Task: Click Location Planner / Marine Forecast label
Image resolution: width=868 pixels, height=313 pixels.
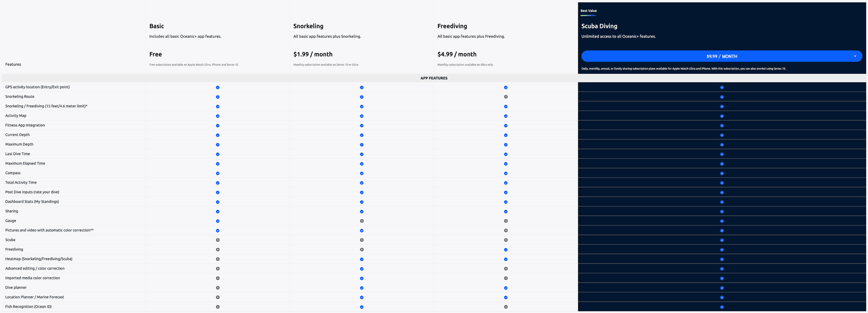Action: pos(34,297)
